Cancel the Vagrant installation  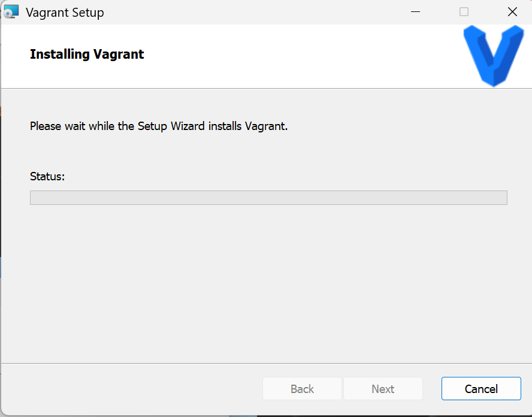[x=481, y=388]
